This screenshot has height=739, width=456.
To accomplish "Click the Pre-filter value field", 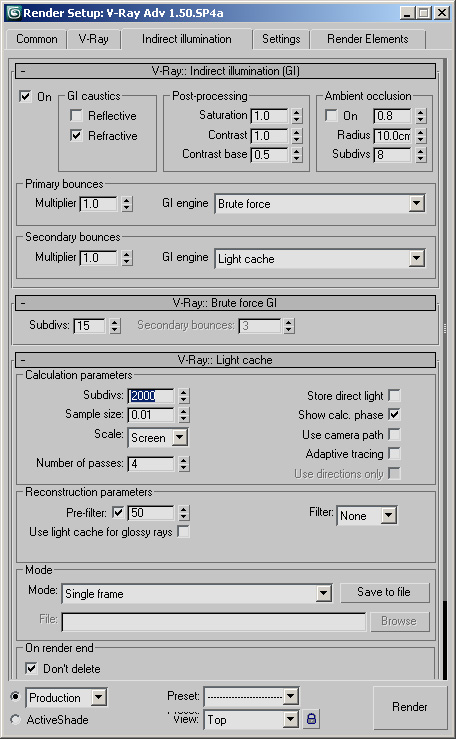I will coord(151,512).
